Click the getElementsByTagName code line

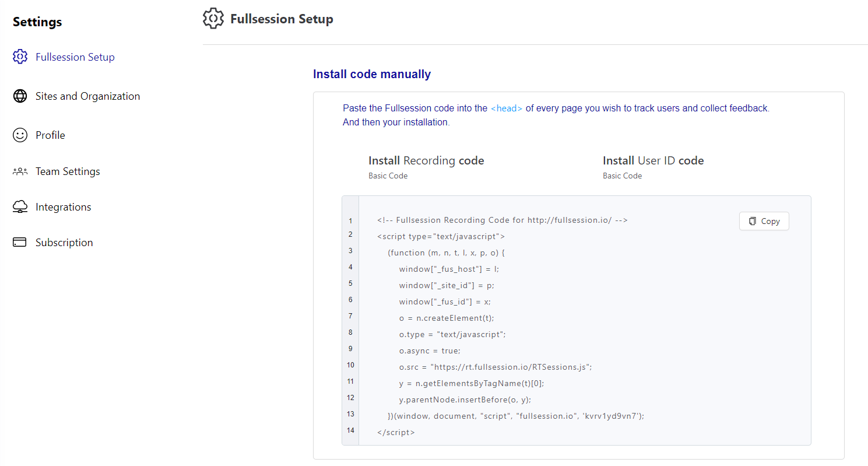click(x=472, y=384)
